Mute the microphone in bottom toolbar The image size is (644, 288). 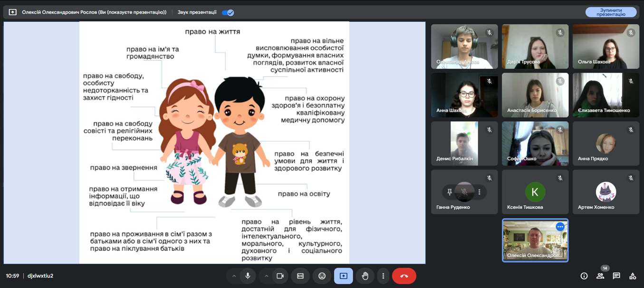(248, 276)
